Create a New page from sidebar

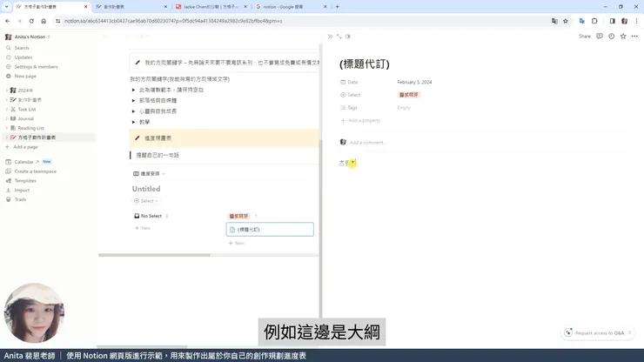pos(25,76)
